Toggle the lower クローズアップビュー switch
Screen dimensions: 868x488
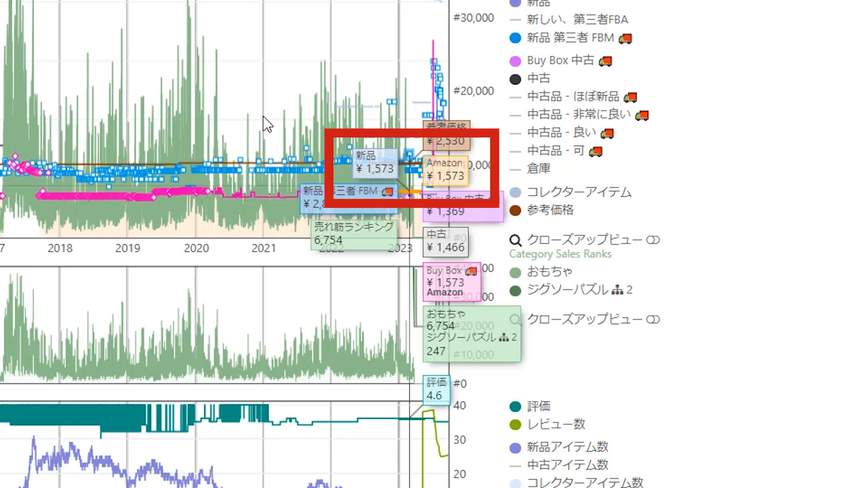[x=653, y=319]
